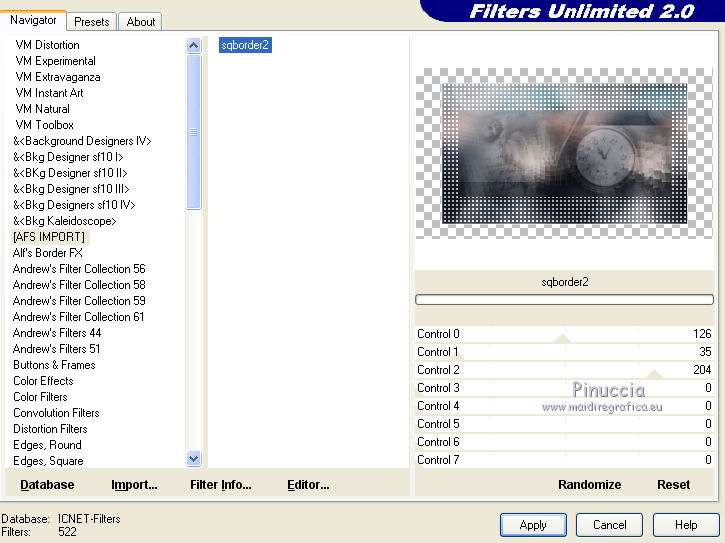Select Andrew's Filter Collection 61
This screenshot has height=543, width=725.
(79, 317)
